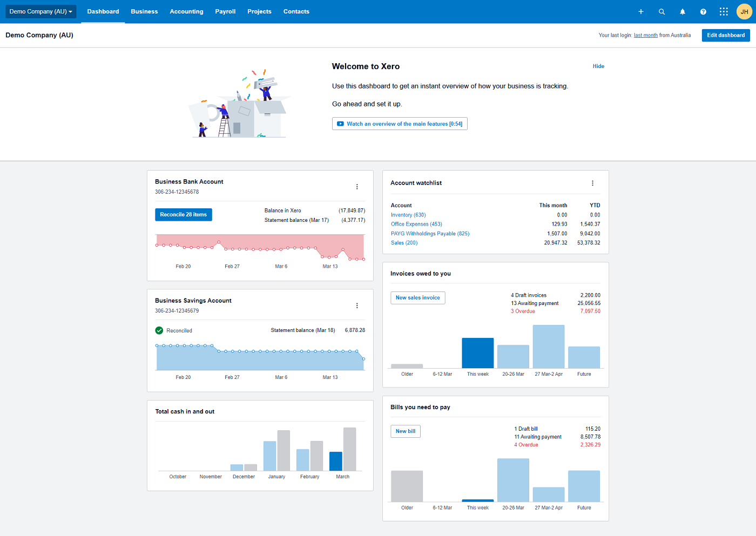Viewport: 756px width, 536px height.
Task: Go to the Contacts tab
Action: (x=296, y=11)
